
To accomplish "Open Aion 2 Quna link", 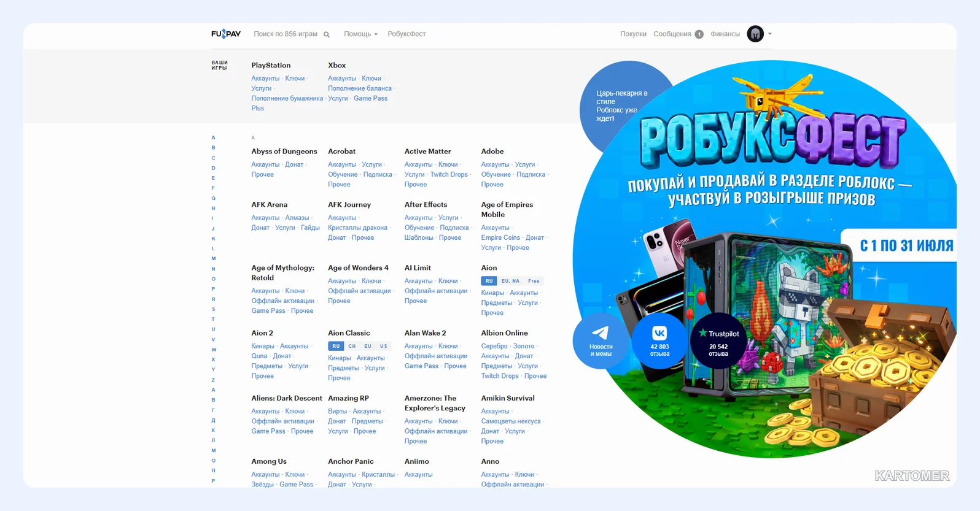I will click(x=259, y=356).
